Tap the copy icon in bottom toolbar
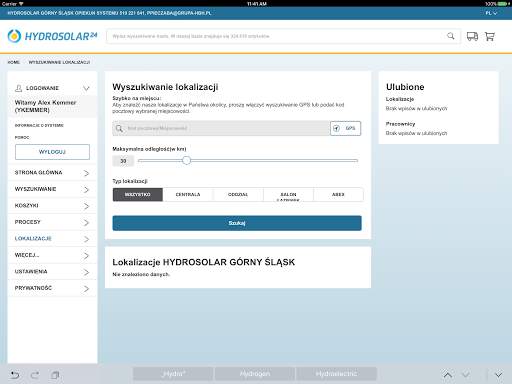 (55, 375)
